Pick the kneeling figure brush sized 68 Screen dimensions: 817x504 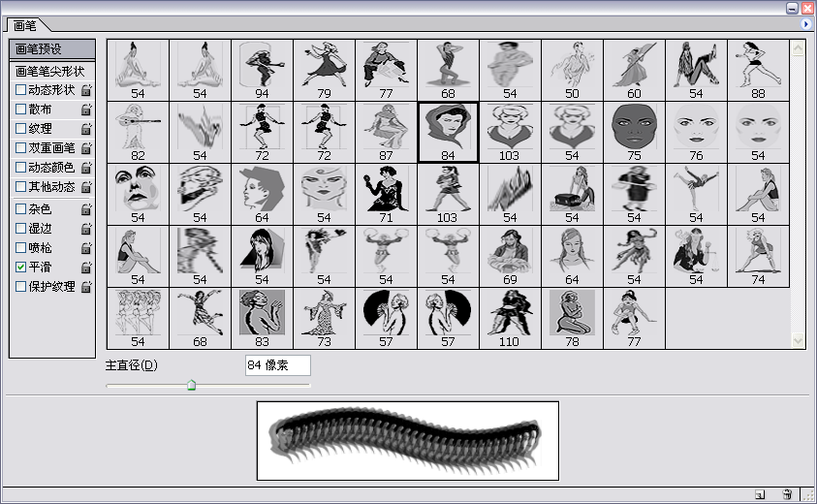(448, 71)
